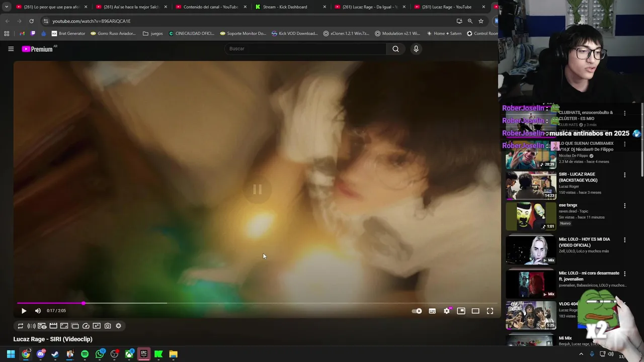This screenshot has height=362, width=644.
Task: Toggle the audio boost waves icon
Action: pyautogui.click(x=31, y=326)
